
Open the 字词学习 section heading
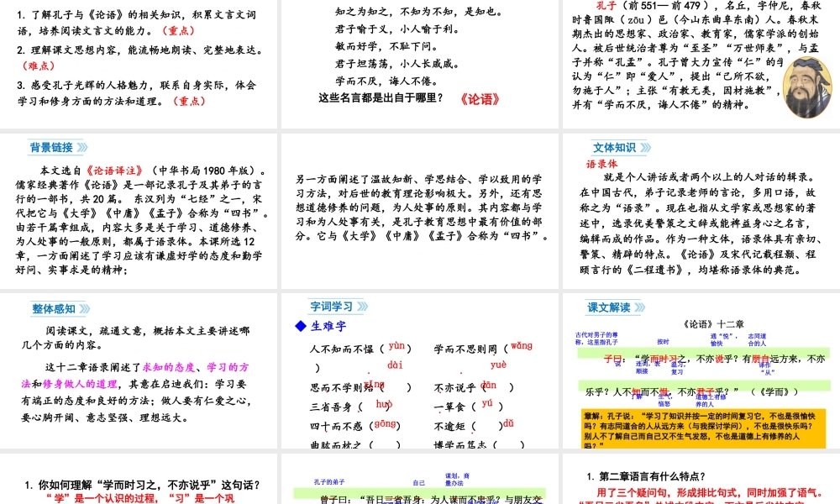(332, 307)
